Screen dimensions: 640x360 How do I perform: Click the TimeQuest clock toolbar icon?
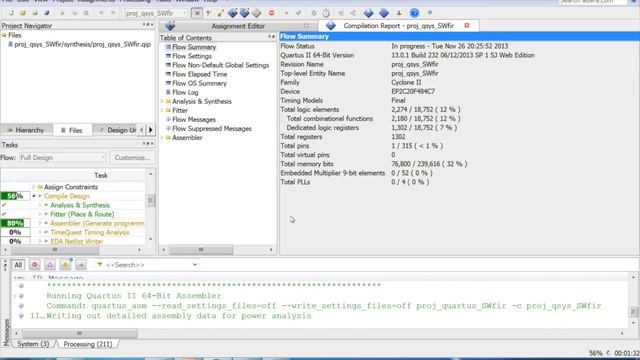pos(326,13)
